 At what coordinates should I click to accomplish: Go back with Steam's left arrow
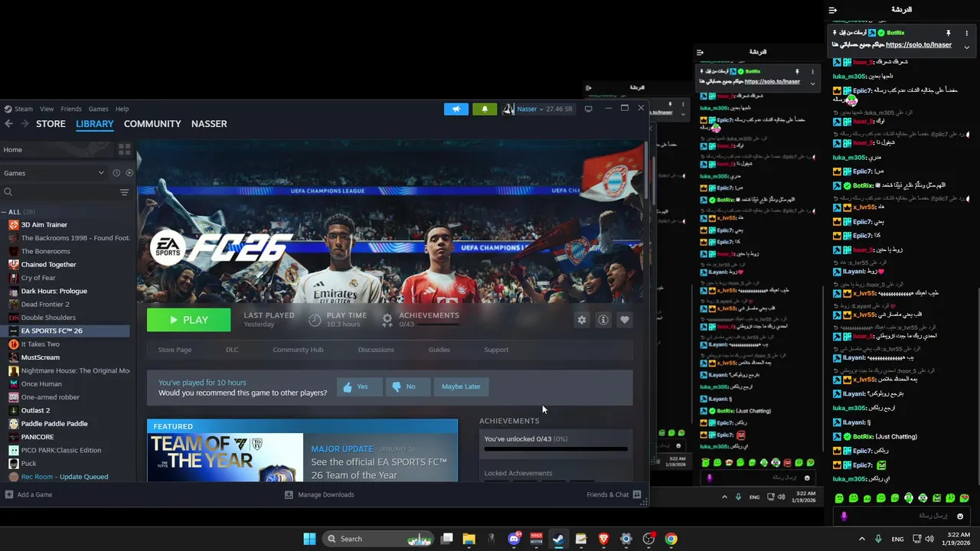tap(9, 123)
